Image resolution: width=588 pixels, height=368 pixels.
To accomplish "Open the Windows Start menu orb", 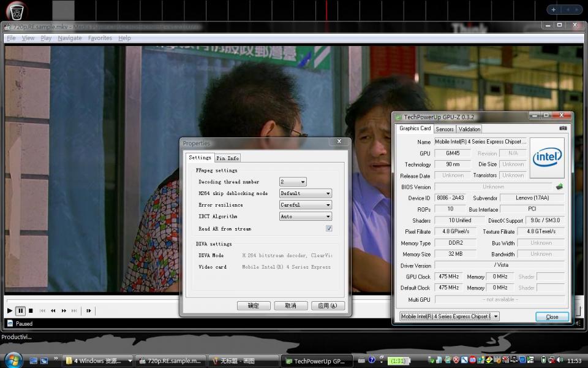I will coord(13,360).
